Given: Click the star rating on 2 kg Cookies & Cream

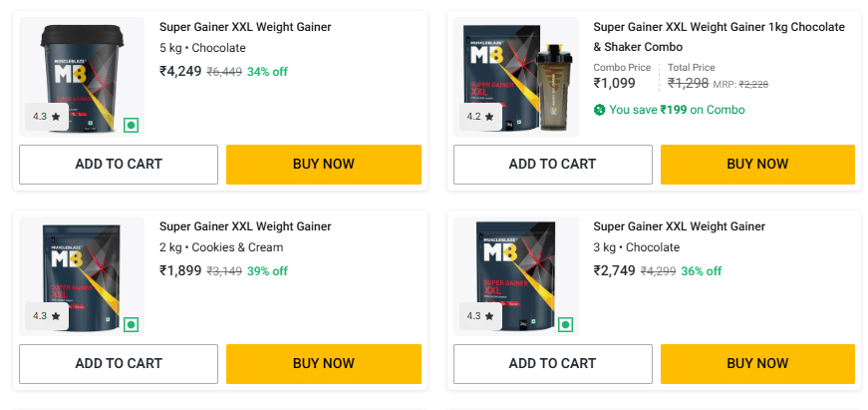Looking at the screenshot, I should click(46, 316).
